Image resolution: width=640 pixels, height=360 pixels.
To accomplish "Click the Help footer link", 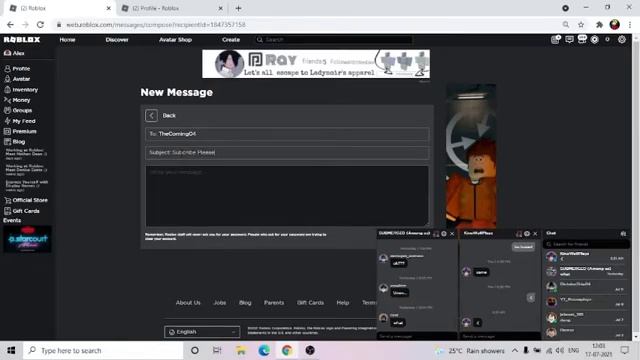I will click(342, 302).
